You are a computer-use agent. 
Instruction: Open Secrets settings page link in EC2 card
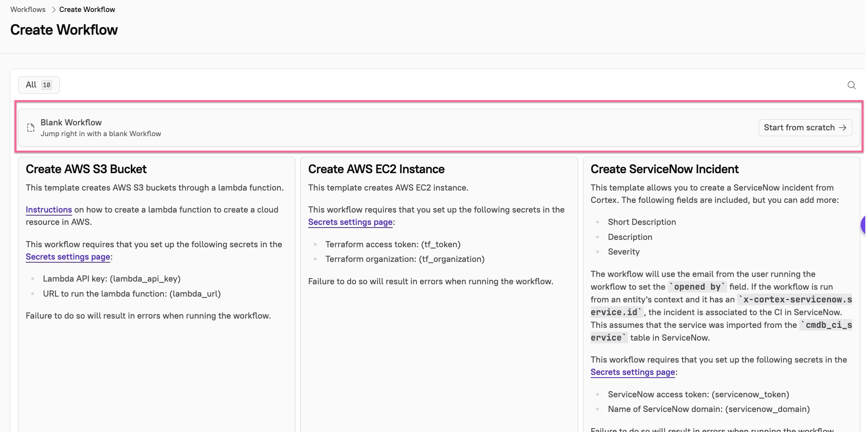click(x=350, y=222)
